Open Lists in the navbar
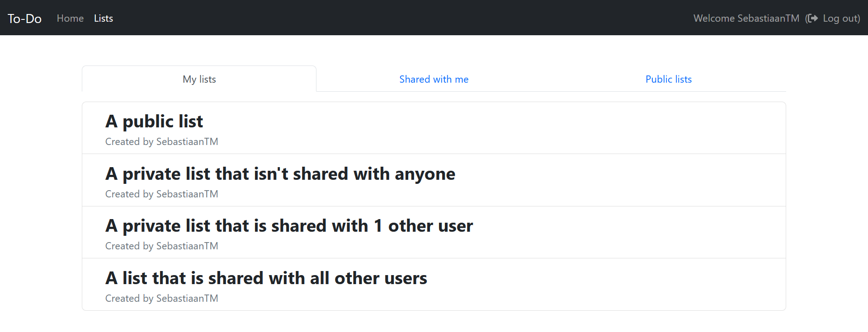This screenshot has height=332, width=868. click(x=104, y=19)
